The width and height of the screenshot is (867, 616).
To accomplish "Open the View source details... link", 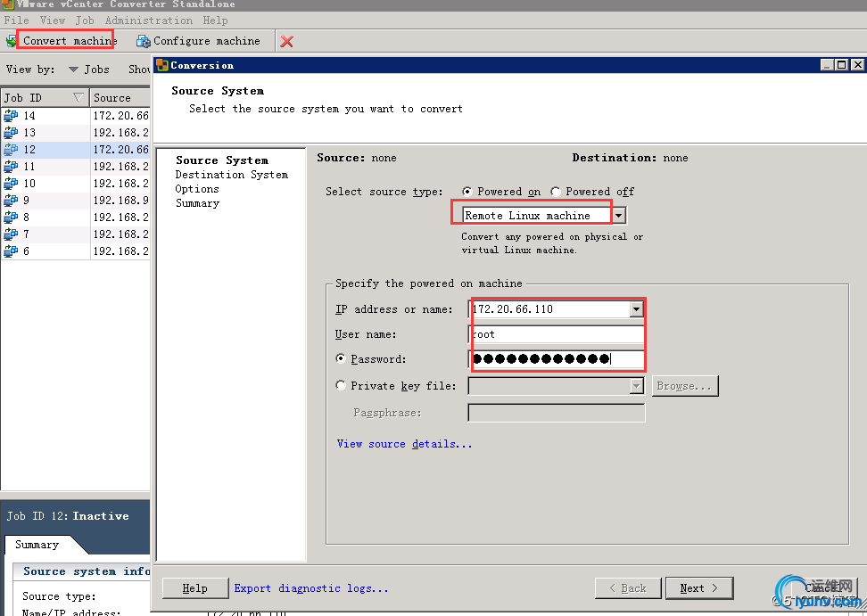I will pyautogui.click(x=404, y=444).
